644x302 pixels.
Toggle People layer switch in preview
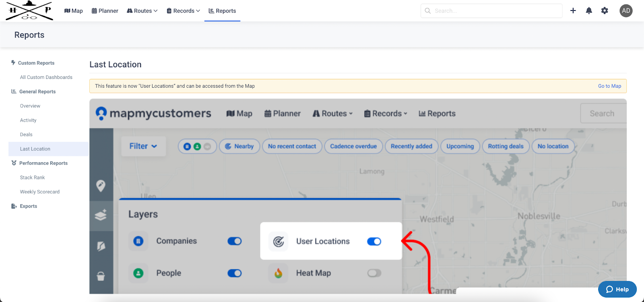(235, 273)
